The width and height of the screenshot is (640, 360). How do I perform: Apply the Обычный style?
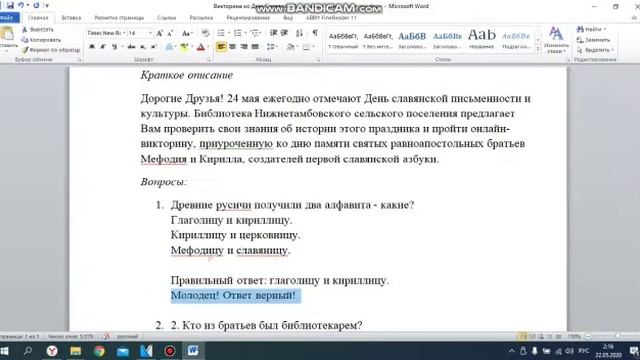click(343, 40)
